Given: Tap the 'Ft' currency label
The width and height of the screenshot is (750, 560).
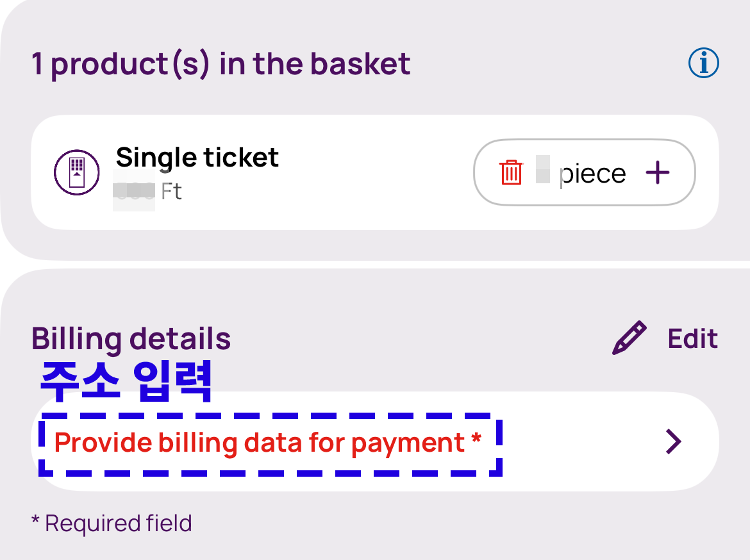Looking at the screenshot, I should tap(171, 191).
